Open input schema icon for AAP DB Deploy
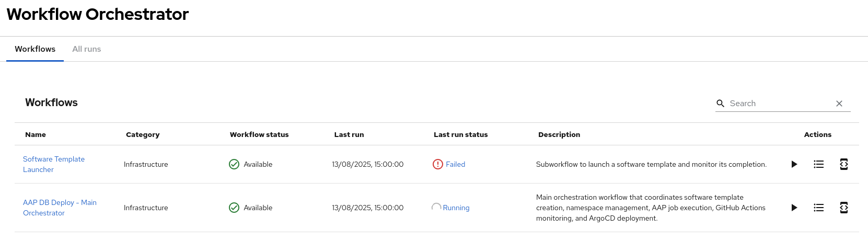Image resolution: width=868 pixels, height=240 pixels. click(x=843, y=208)
